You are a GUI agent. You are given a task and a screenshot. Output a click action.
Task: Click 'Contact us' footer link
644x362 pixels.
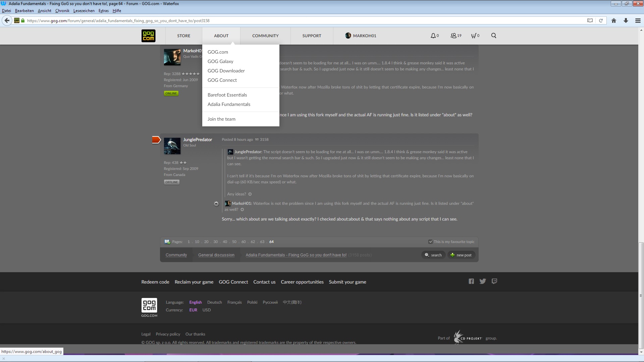point(264,282)
